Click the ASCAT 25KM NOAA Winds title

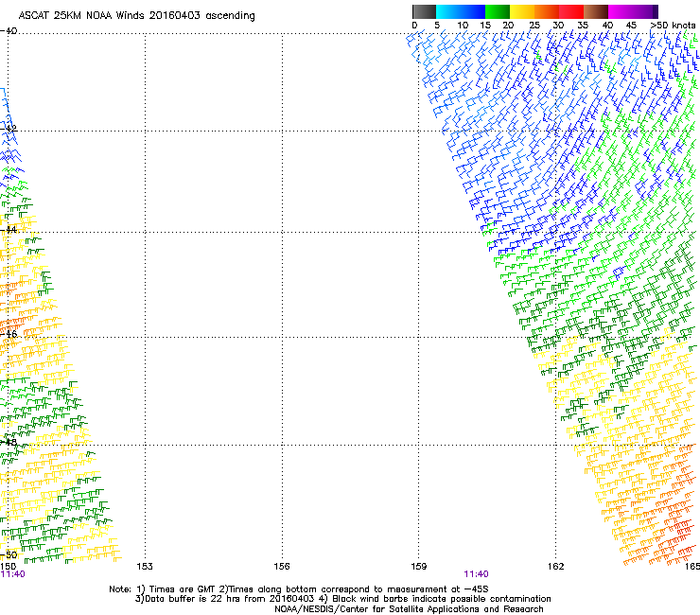pos(136,16)
